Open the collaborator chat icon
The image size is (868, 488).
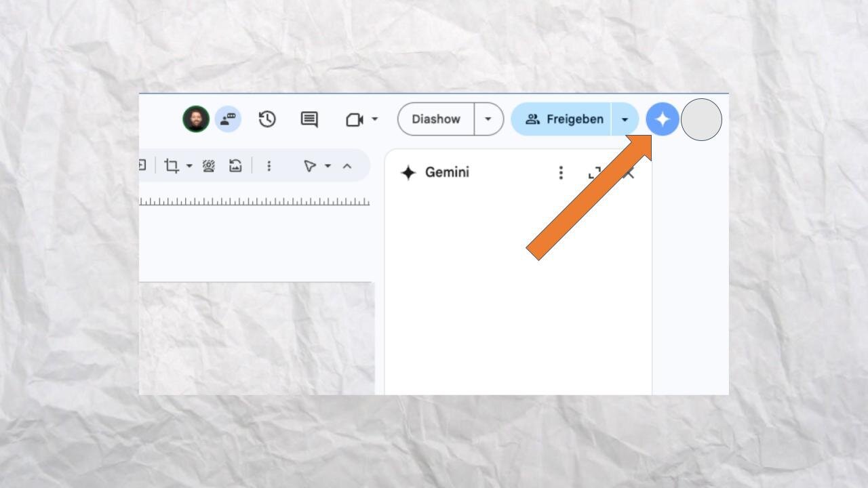coord(228,119)
